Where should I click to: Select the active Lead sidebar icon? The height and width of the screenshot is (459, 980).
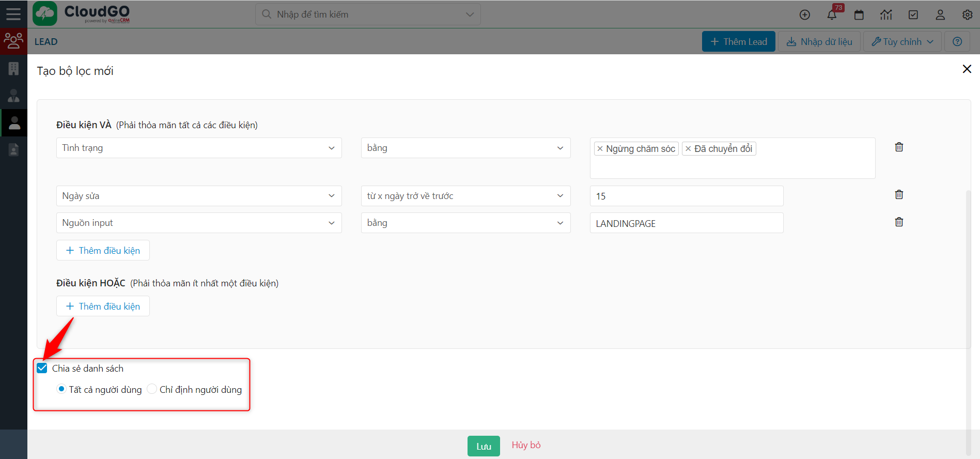coord(13,123)
